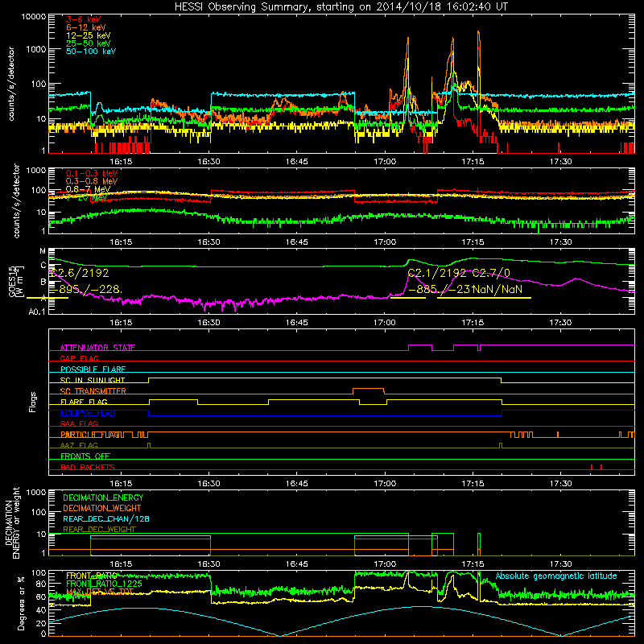This screenshot has width=644, height=644.
Task: Select the POSSIBLE_FLARE flag label
Action: coord(93,369)
